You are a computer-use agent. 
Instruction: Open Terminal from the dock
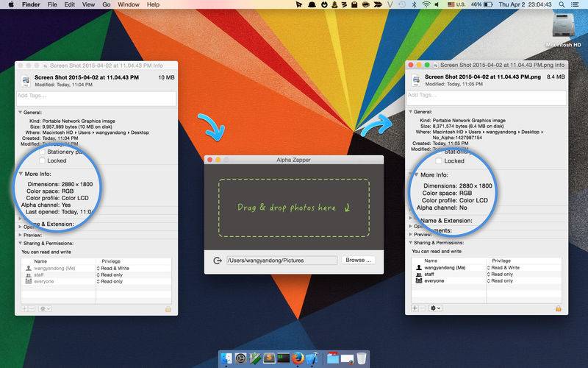(x=282, y=358)
